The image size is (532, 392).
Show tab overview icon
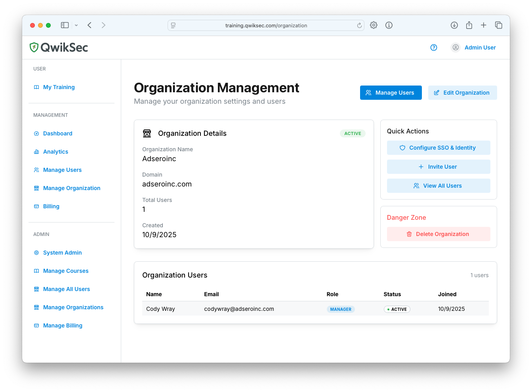pyautogui.click(x=499, y=25)
